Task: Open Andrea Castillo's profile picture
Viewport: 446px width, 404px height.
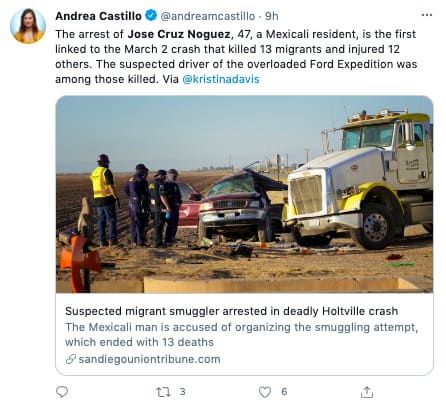Action: point(28,26)
